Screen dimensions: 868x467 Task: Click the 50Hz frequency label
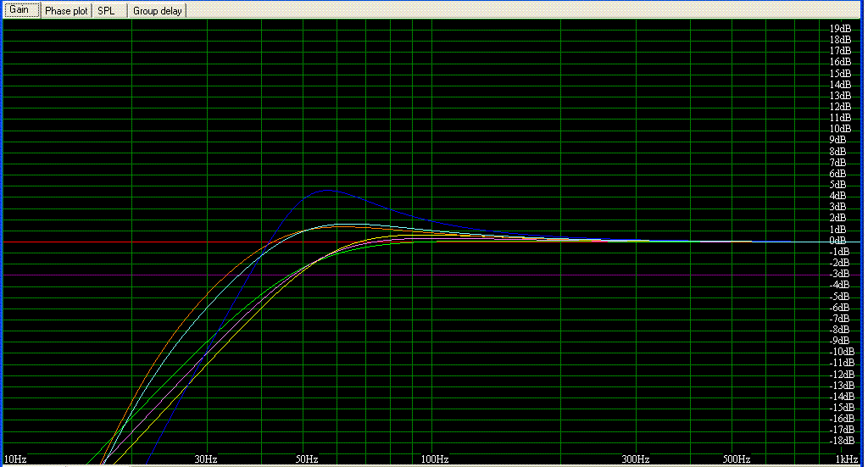tap(307, 459)
